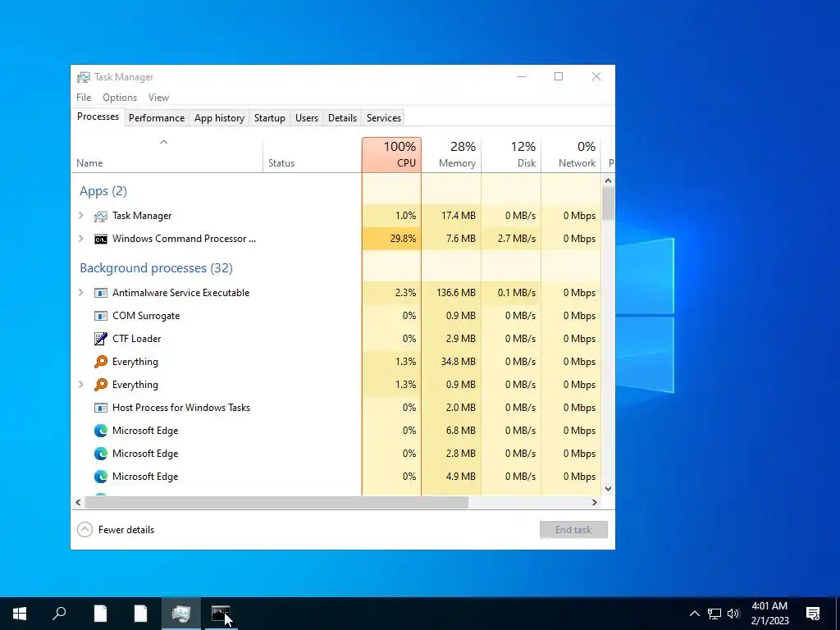The height and width of the screenshot is (630, 840).
Task: Select the 29.8% CPU value cell
Action: (391, 239)
